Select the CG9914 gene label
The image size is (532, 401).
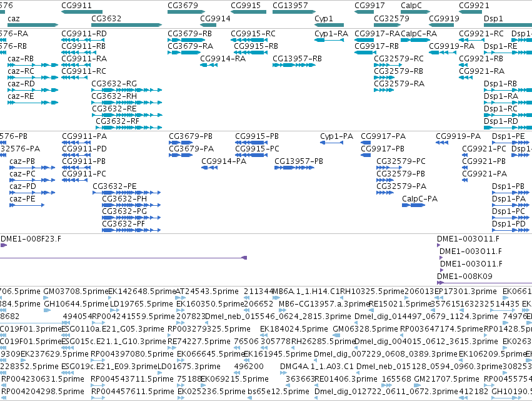[215, 18]
